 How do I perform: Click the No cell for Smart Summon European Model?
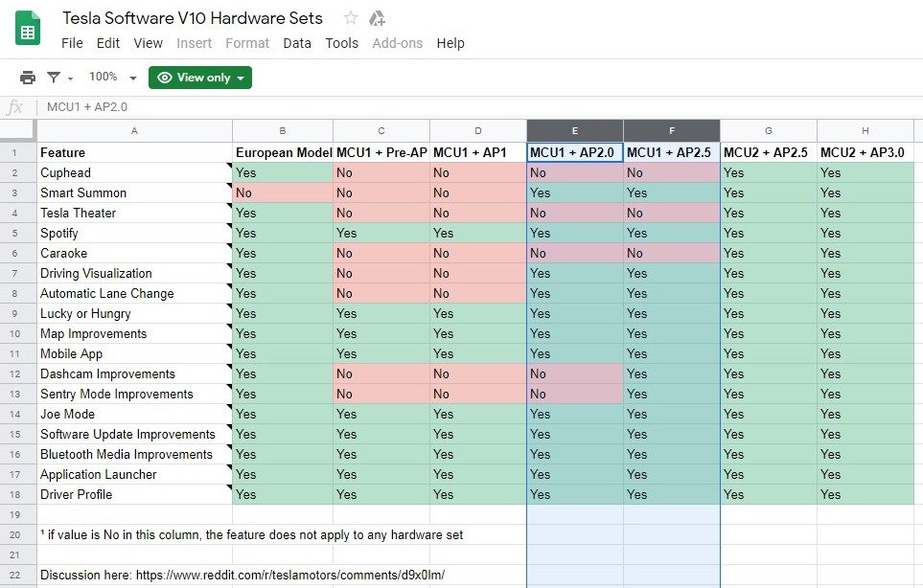(x=283, y=192)
